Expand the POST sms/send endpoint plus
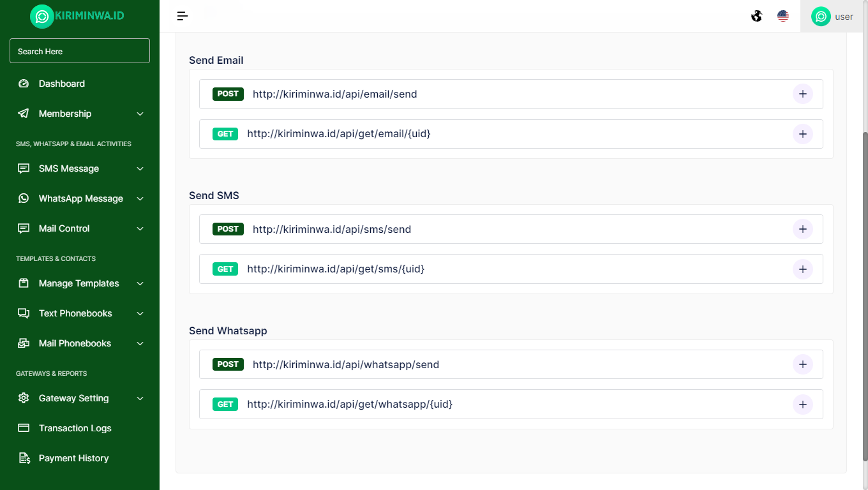The height and width of the screenshot is (490, 868). pyautogui.click(x=803, y=229)
